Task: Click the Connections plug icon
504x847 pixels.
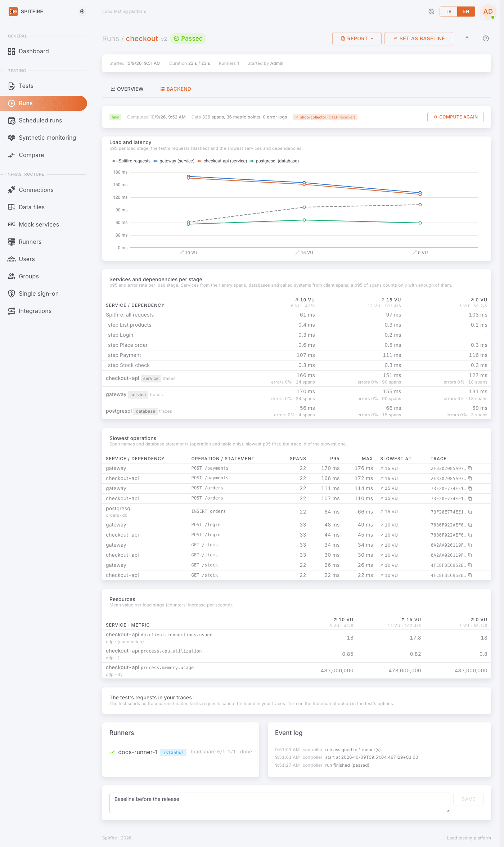Action: point(12,190)
